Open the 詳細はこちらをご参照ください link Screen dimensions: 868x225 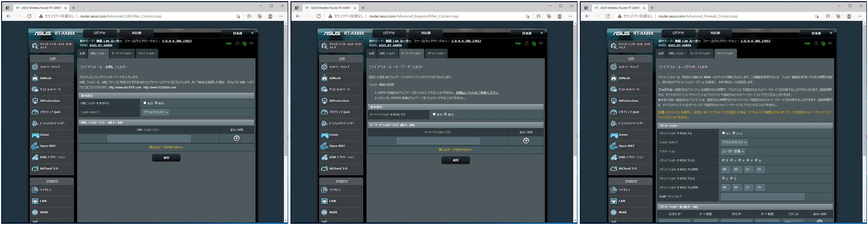(x=477, y=92)
